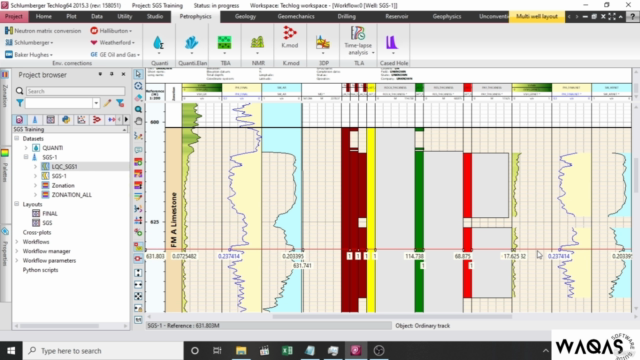Click the Project browser search field
640x360 pixels.
click(x=76, y=91)
